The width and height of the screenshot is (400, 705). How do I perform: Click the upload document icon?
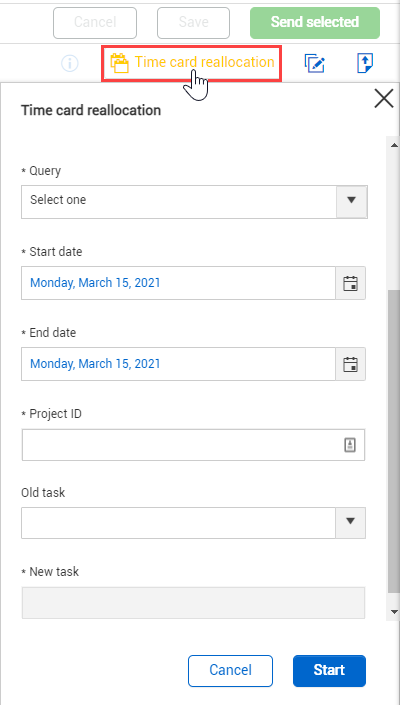365,63
